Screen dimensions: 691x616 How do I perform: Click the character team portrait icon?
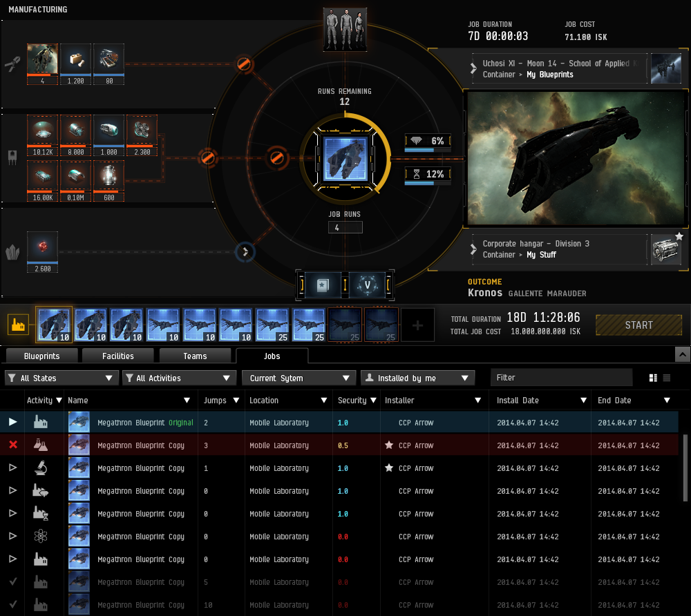click(x=345, y=30)
